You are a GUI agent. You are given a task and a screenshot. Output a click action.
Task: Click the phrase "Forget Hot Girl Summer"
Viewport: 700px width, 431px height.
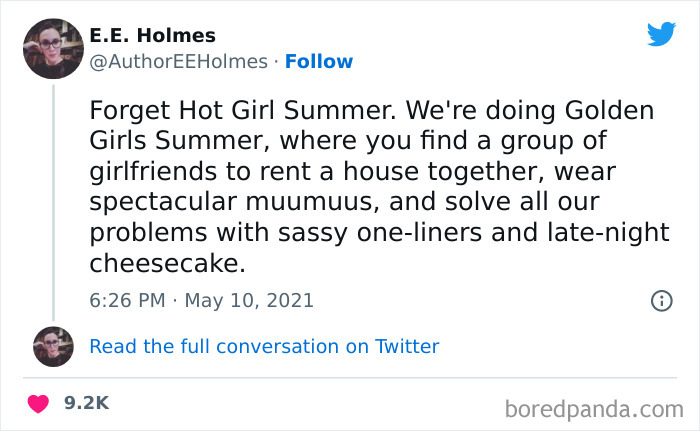click(212, 109)
